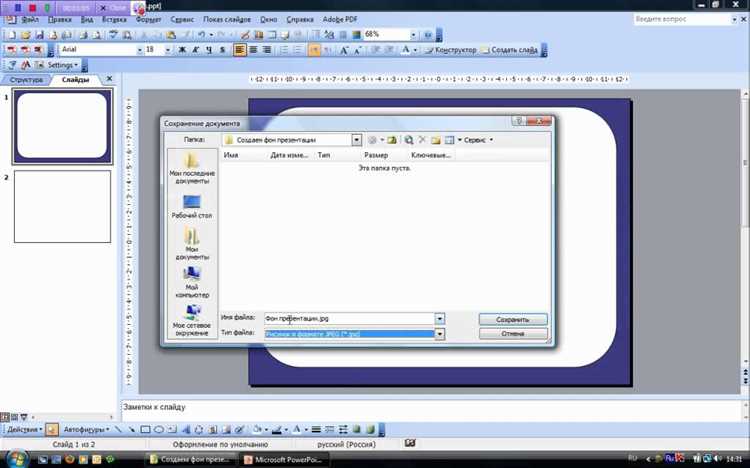Select the Line tool in drawing toolbar

118,429
